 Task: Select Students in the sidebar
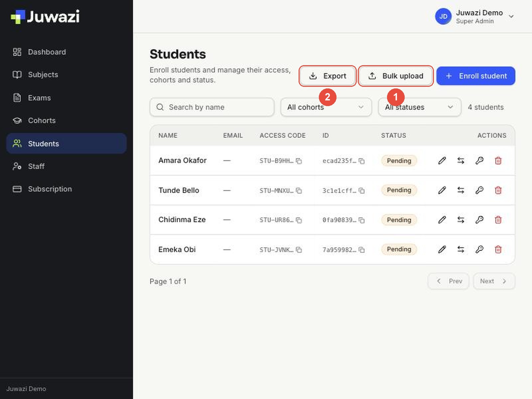coord(66,144)
